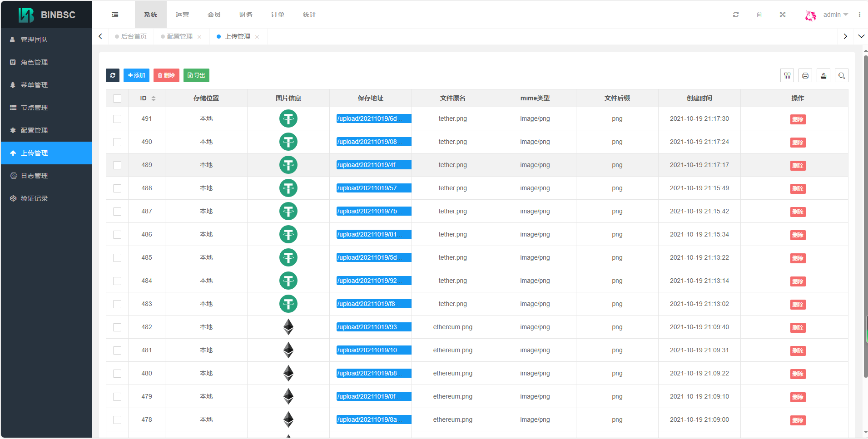The image size is (868, 439).
Task: Select the checkbox for row ID 485
Action: 117,258
